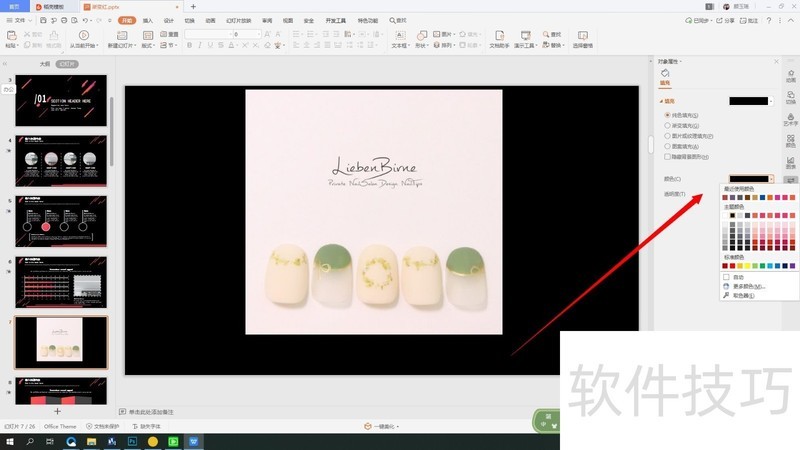
Task: Click More Colors option in palette
Action: (744, 286)
